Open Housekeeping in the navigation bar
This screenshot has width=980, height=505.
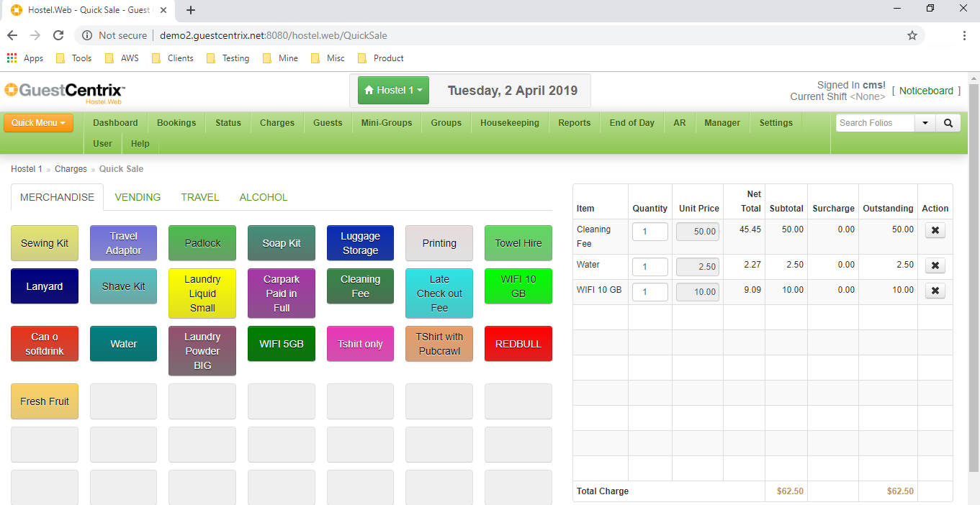(x=509, y=123)
